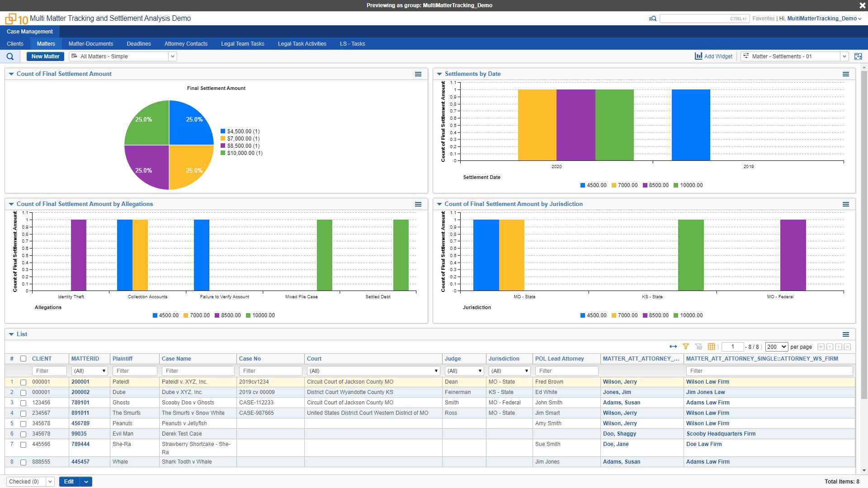This screenshot has width=868, height=488.
Task: Apply filters using the funnel icon
Action: point(686,347)
